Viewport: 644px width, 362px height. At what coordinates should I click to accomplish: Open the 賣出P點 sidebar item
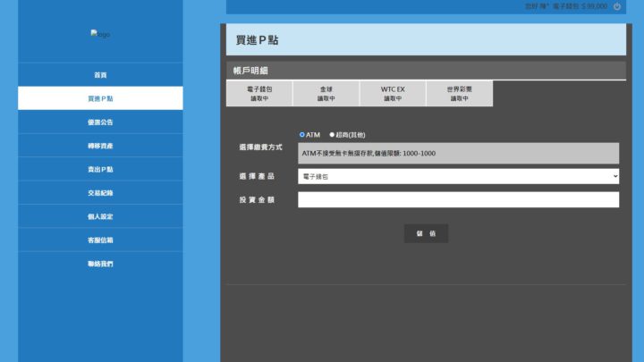100,169
